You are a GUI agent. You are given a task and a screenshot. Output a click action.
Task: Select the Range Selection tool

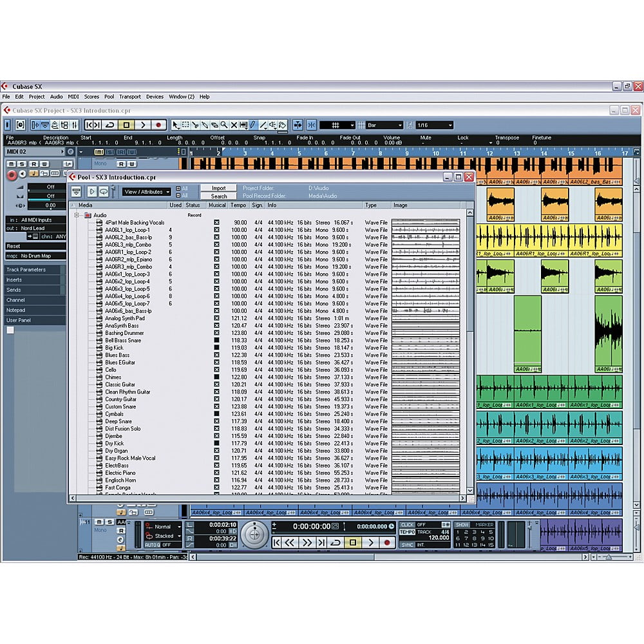point(185,126)
